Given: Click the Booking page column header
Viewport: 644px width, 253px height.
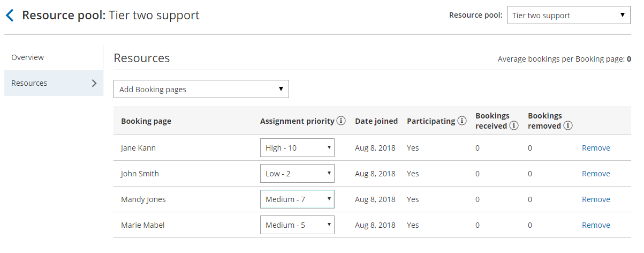Looking at the screenshot, I should coord(146,121).
